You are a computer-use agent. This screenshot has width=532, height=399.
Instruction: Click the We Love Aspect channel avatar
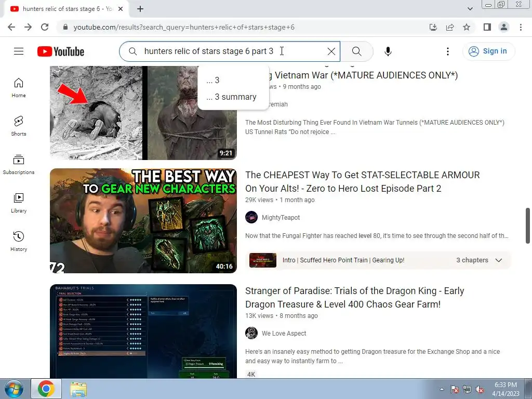click(251, 333)
